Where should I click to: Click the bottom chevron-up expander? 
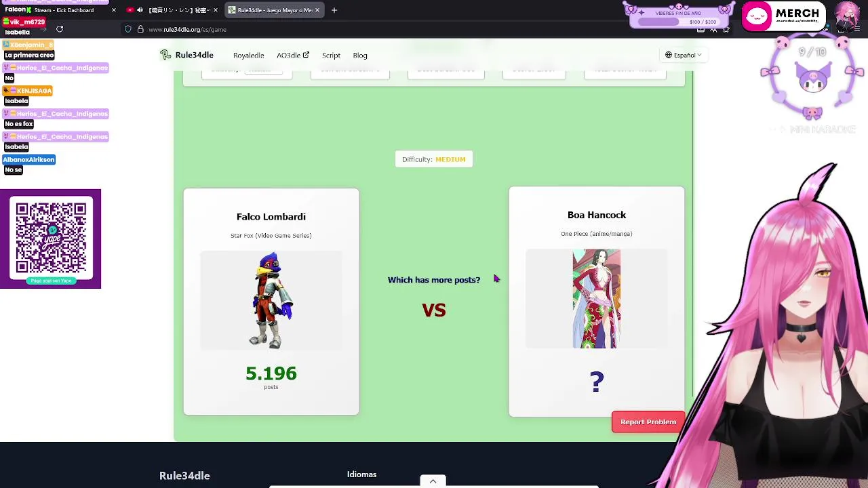click(x=433, y=481)
